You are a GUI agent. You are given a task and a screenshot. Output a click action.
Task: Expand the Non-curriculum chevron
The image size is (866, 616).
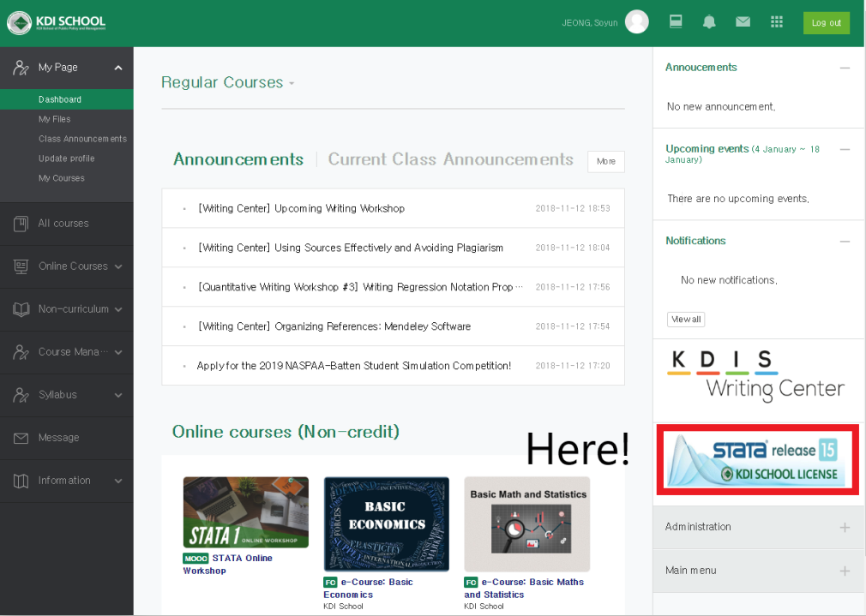pos(118,309)
